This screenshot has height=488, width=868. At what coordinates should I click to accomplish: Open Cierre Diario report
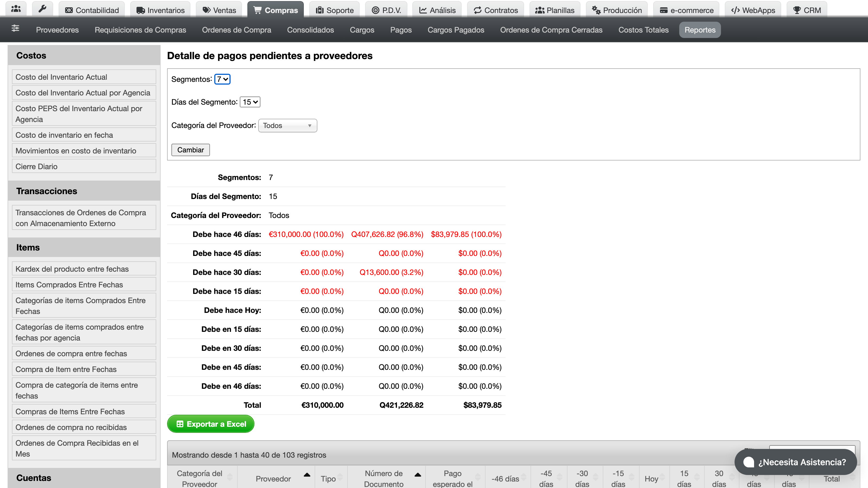point(84,166)
